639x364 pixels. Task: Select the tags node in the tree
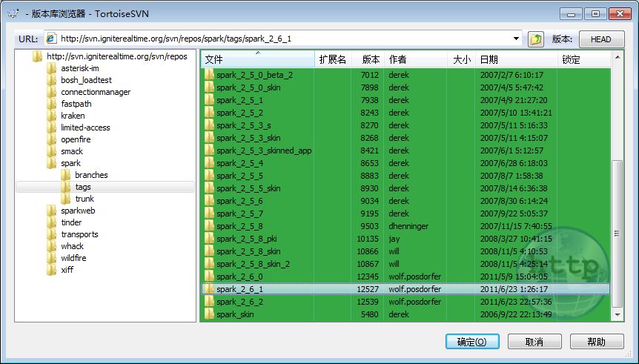click(x=83, y=187)
